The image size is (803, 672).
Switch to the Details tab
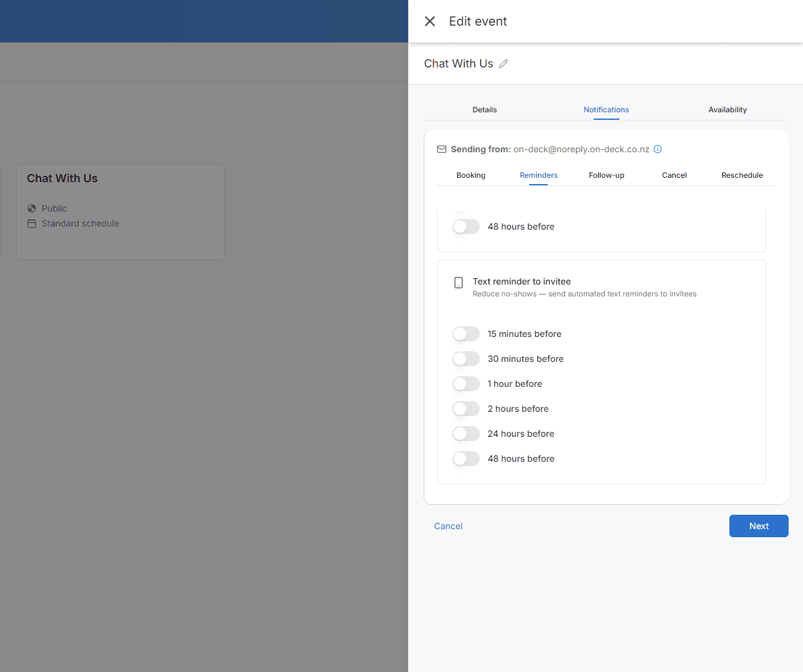click(x=485, y=109)
